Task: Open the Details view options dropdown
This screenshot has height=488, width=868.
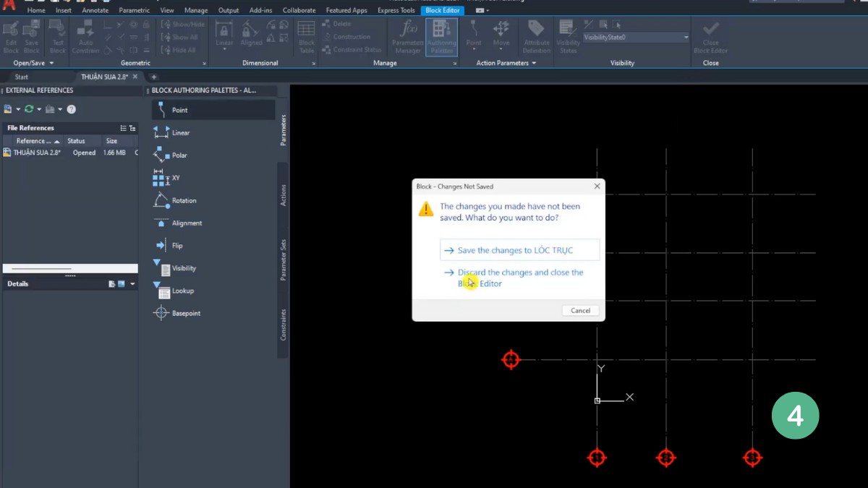Action: pyautogui.click(x=132, y=284)
